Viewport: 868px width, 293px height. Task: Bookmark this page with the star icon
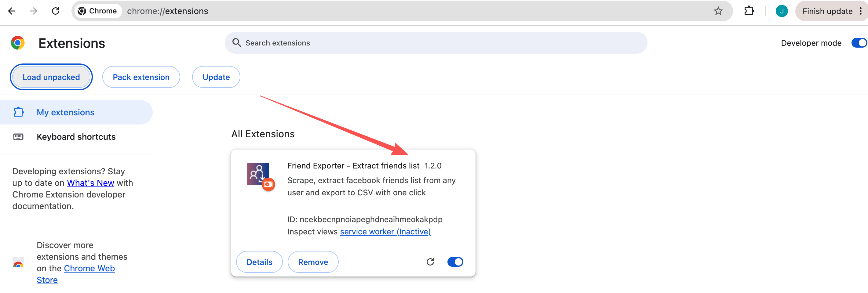(x=718, y=11)
